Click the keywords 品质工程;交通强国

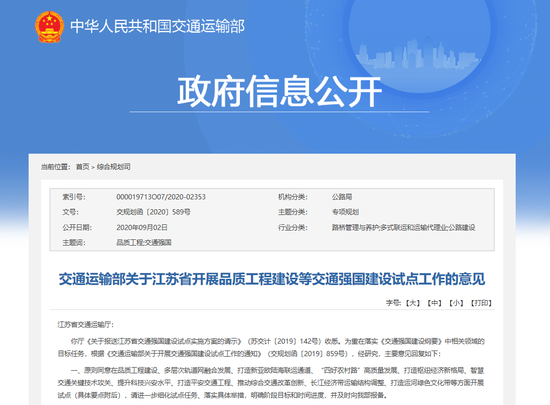coord(144,243)
